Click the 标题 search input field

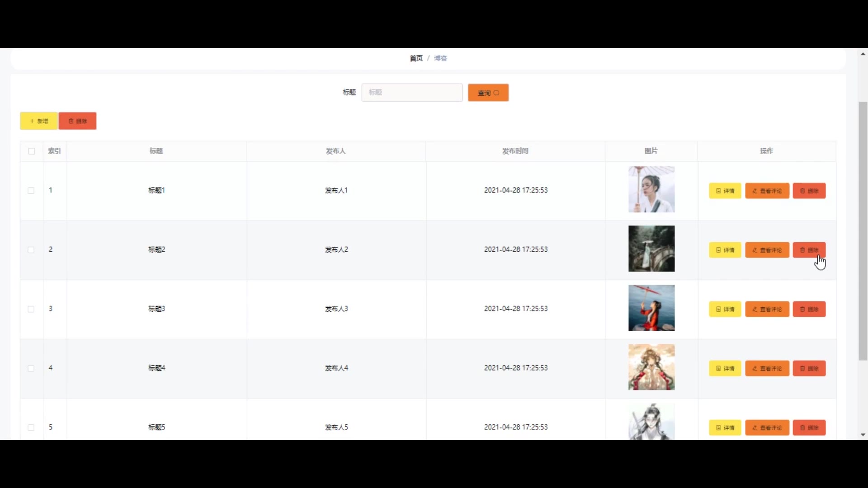(412, 93)
